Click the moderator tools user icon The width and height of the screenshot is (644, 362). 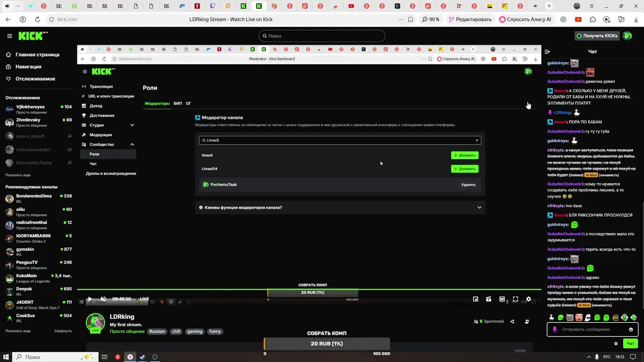527,321
